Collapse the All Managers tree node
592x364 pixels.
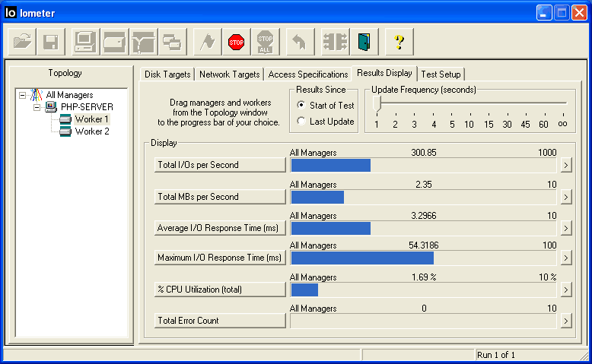[23, 95]
